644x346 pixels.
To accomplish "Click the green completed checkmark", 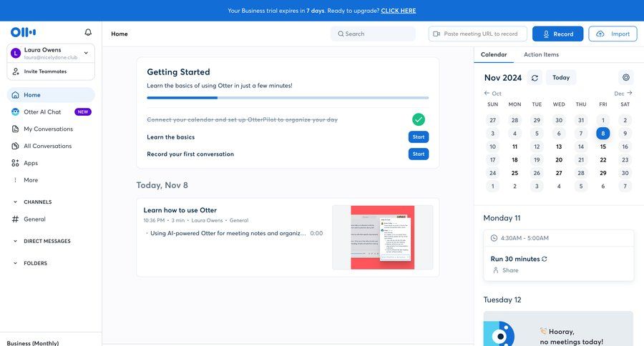I will point(419,119).
